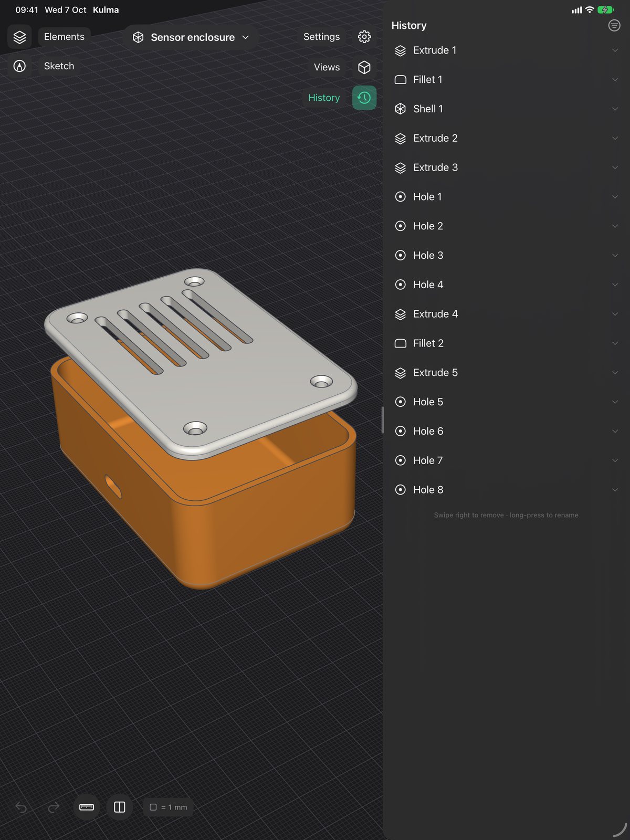
Task: Select the Hole 6 history step
Action: (506, 431)
